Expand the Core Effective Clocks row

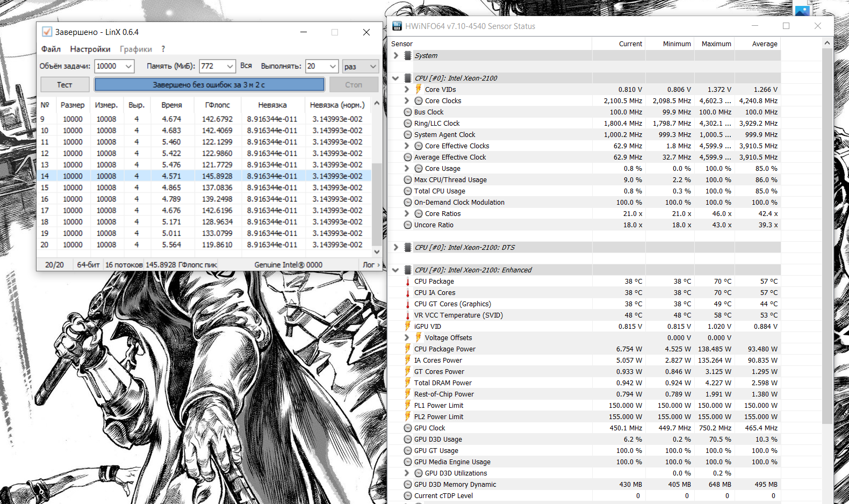coord(407,146)
